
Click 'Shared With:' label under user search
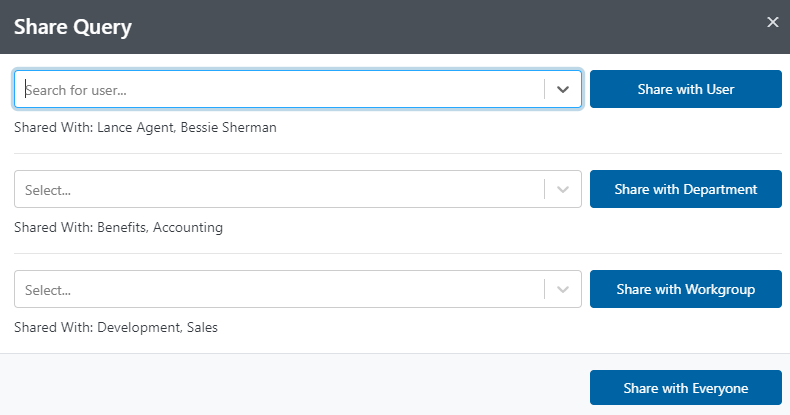[53, 128]
